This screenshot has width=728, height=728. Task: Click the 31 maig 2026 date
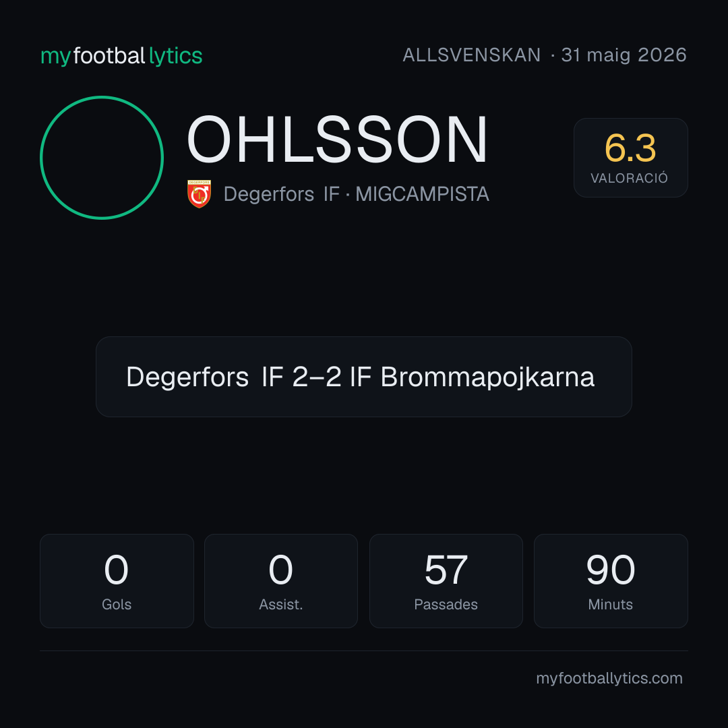pyautogui.click(x=624, y=55)
